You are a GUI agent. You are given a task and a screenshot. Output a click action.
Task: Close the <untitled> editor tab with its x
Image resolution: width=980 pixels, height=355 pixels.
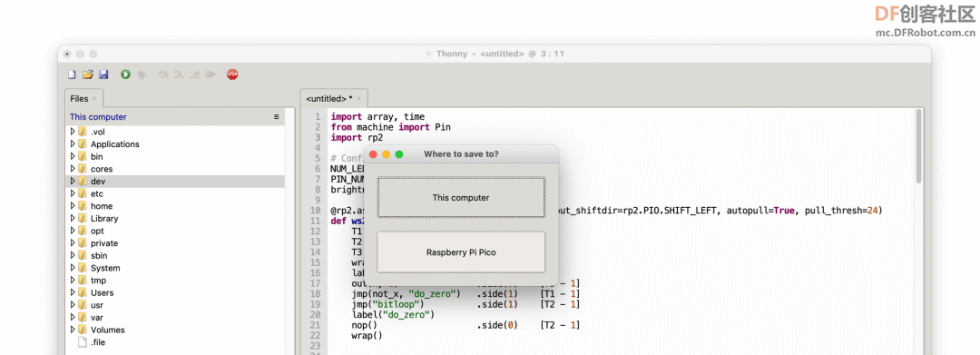pyautogui.click(x=358, y=99)
